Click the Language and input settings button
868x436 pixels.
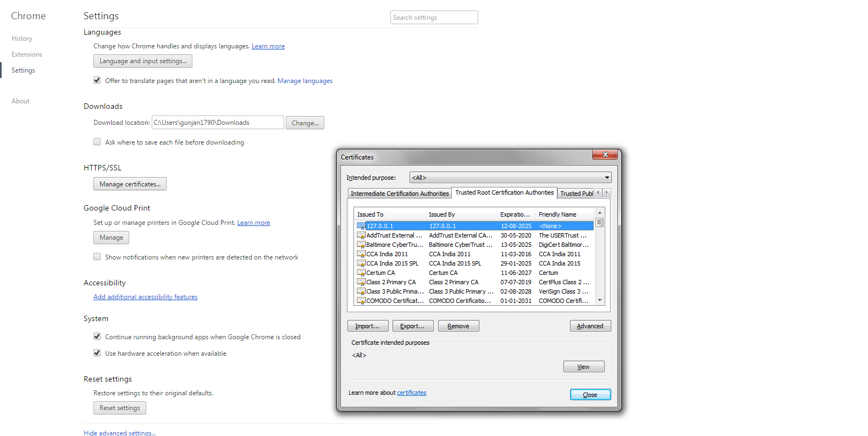click(x=143, y=61)
